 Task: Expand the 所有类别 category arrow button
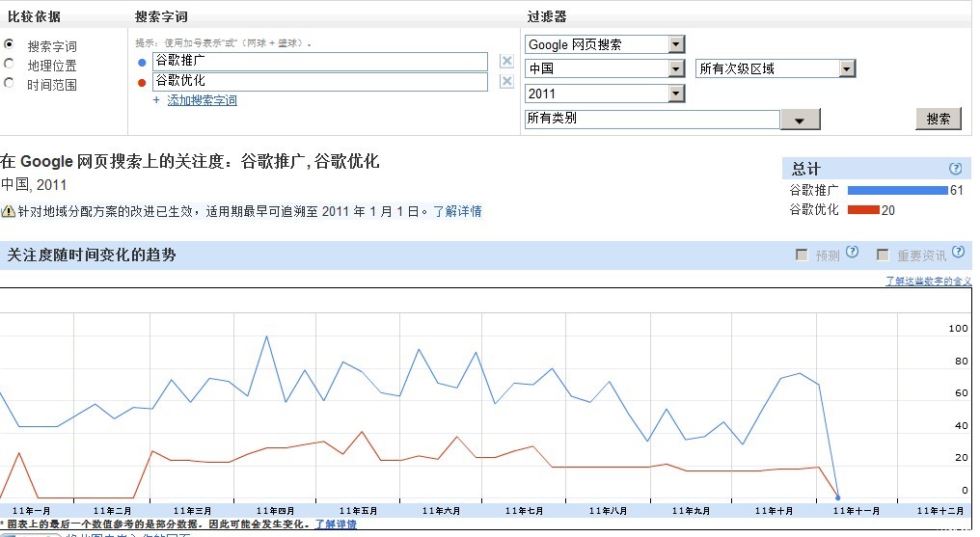tap(800, 120)
